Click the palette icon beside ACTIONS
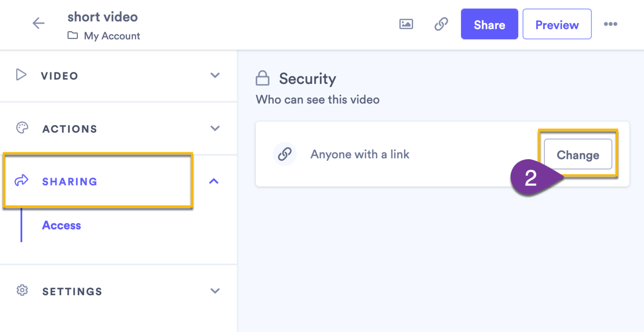Image resolution: width=644 pixels, height=332 pixels. (22, 128)
